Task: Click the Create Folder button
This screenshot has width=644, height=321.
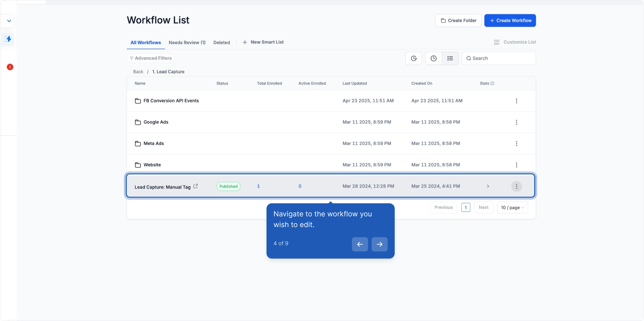Action: pos(458,21)
